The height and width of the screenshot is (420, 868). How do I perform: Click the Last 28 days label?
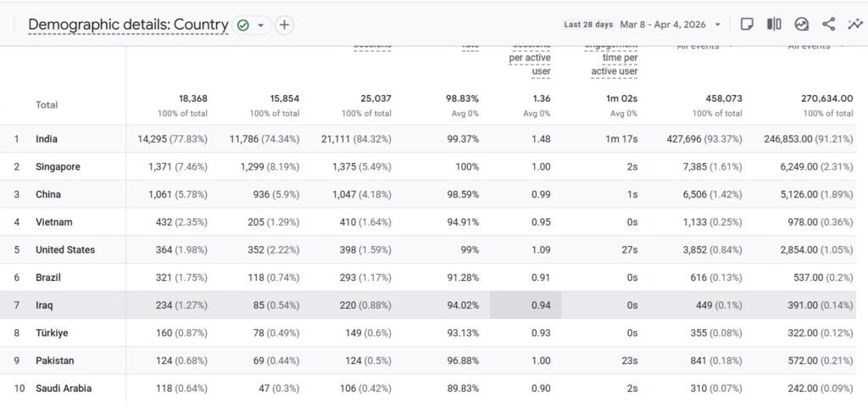[588, 25]
